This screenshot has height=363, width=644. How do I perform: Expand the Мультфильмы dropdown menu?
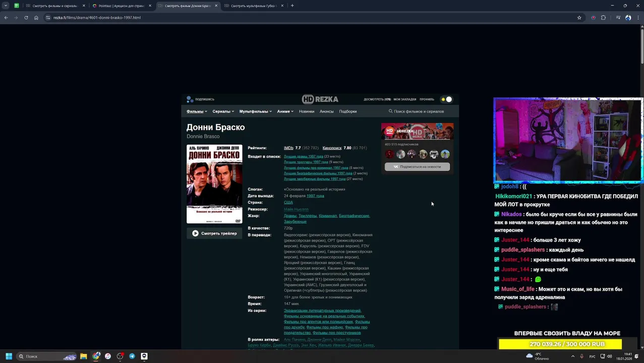pos(255,111)
